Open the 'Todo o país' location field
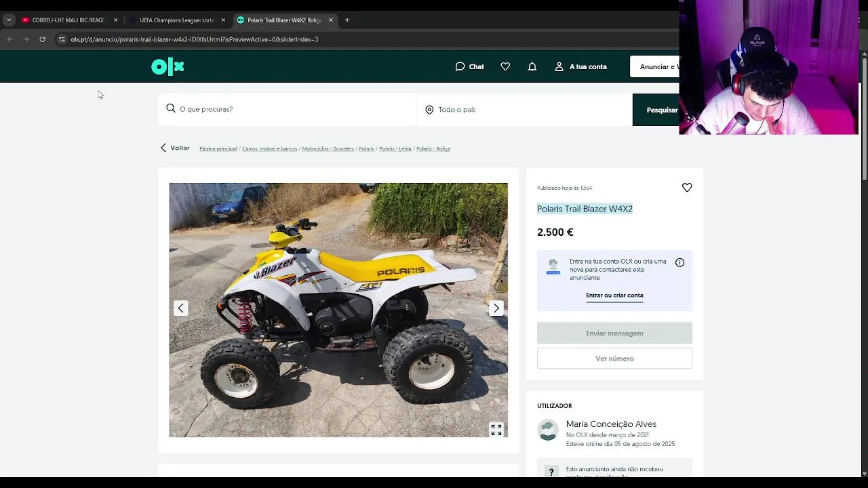Screen dimensions: 868x488 click(524, 109)
